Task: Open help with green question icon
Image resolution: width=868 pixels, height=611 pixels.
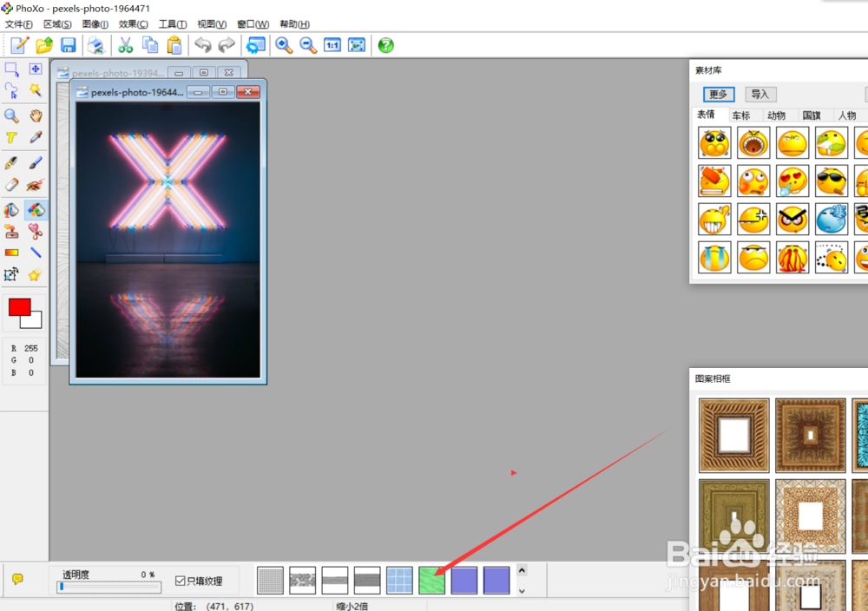Action: [386, 45]
